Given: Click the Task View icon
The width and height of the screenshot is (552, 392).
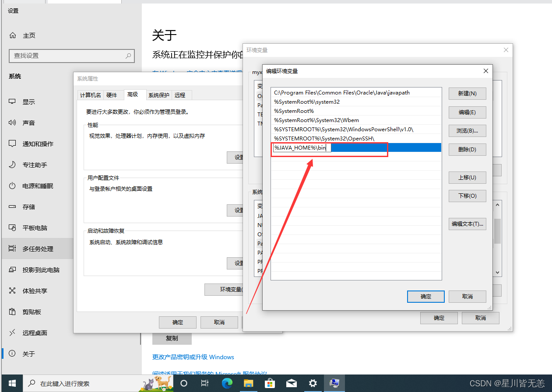Looking at the screenshot, I should click(x=204, y=383).
